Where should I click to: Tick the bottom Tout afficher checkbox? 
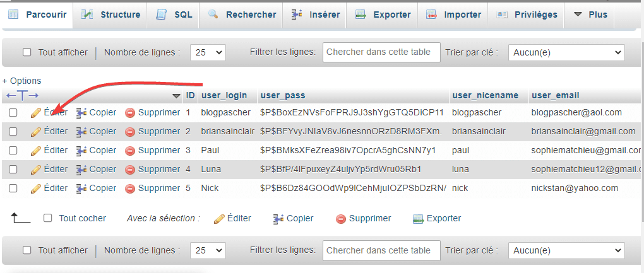click(x=27, y=250)
